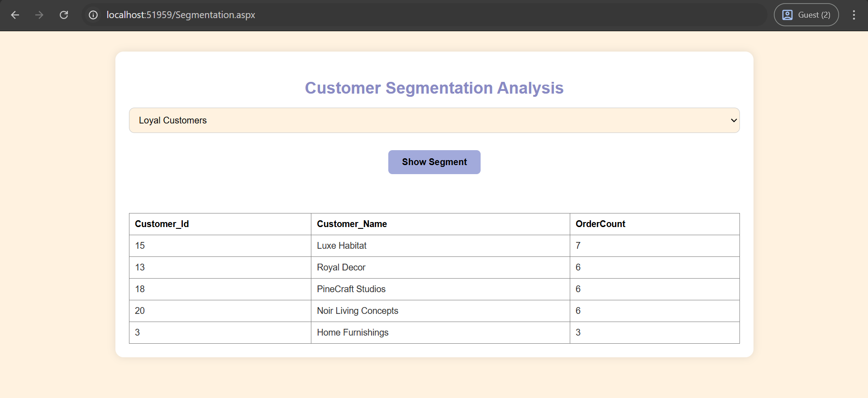Click the Customer Segmentation Analysis heading
The image size is (868, 398).
click(434, 88)
